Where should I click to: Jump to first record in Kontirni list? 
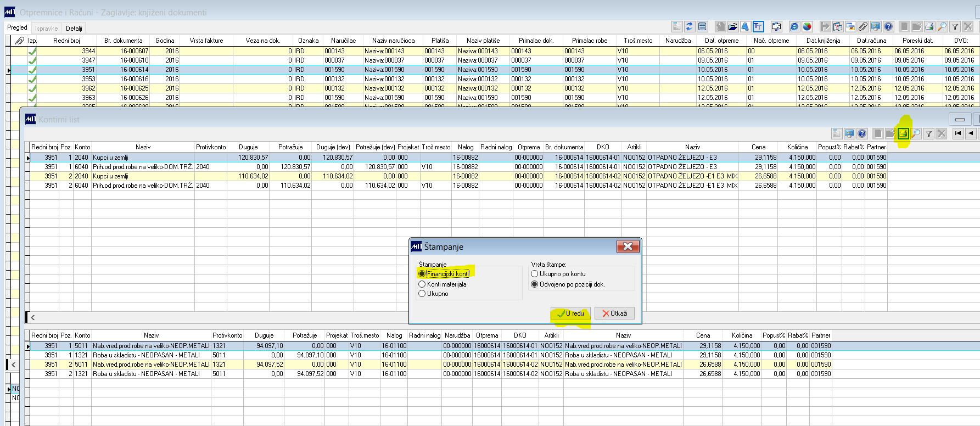point(958,133)
